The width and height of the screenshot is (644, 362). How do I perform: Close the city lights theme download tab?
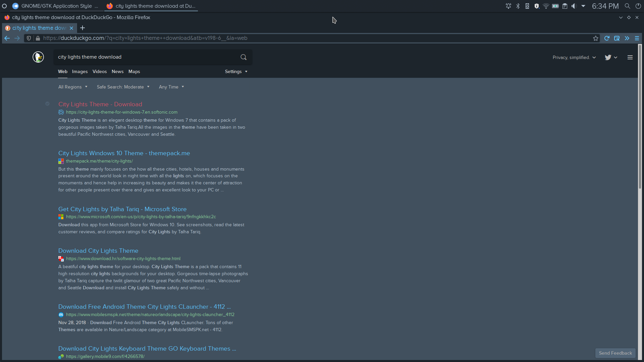click(x=71, y=28)
